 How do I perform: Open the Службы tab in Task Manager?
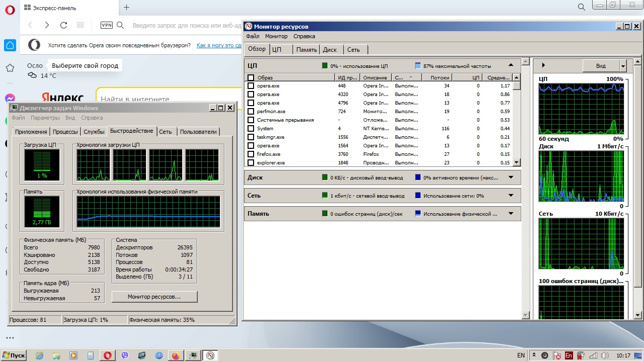tap(94, 132)
